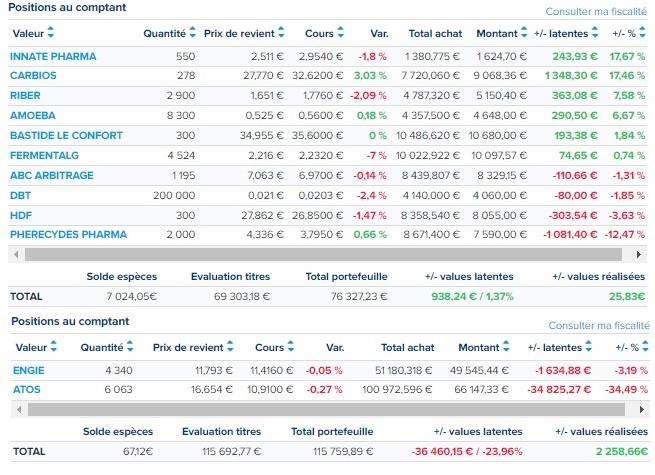Open top Consulter ma fiscalité link
Image resolution: width=655 pixels, height=475 pixels.
pos(596,11)
